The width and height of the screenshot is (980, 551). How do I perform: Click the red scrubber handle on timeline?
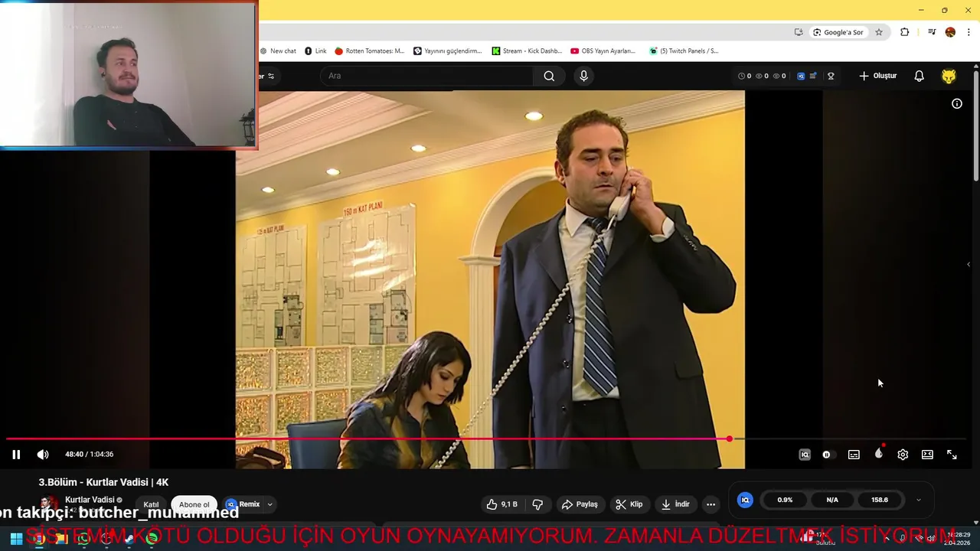tap(729, 439)
